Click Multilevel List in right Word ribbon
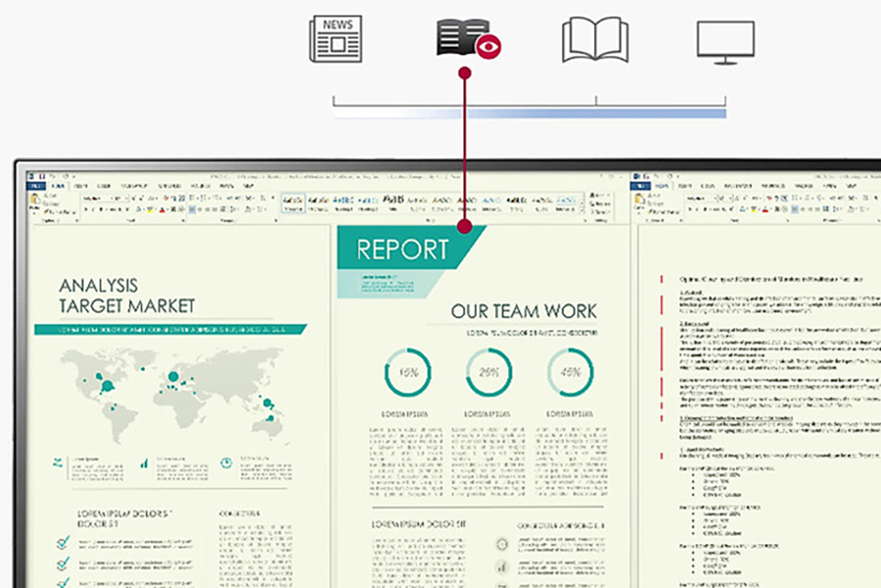 (819, 198)
